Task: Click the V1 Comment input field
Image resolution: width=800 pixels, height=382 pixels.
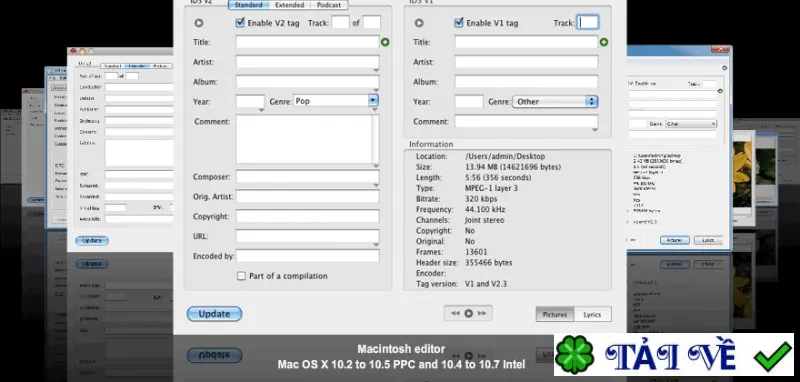Action: [x=526, y=121]
